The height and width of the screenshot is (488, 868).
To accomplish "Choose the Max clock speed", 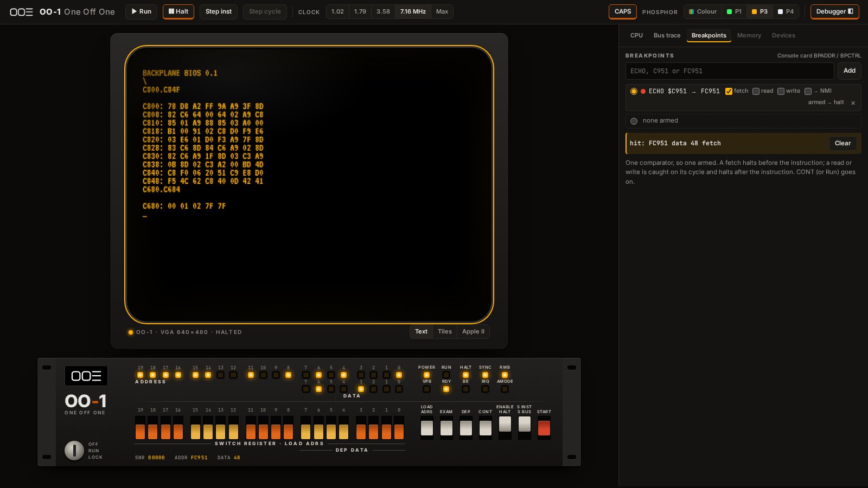I will (442, 11).
